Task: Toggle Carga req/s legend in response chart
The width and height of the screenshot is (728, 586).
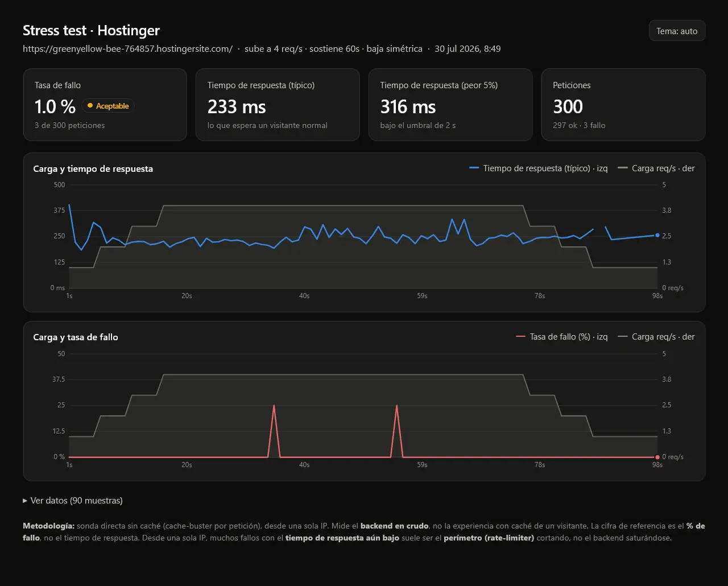Action: (x=656, y=168)
